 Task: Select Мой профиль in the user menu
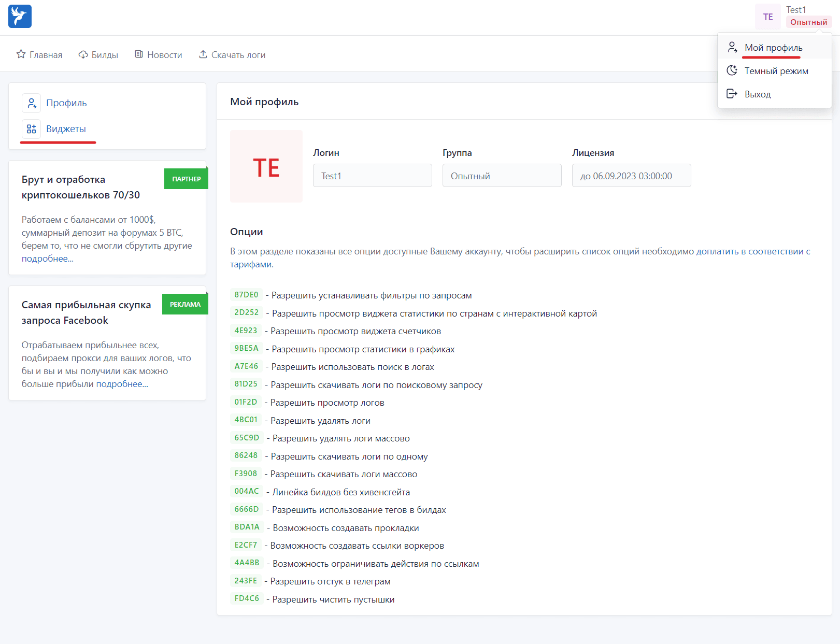774,47
